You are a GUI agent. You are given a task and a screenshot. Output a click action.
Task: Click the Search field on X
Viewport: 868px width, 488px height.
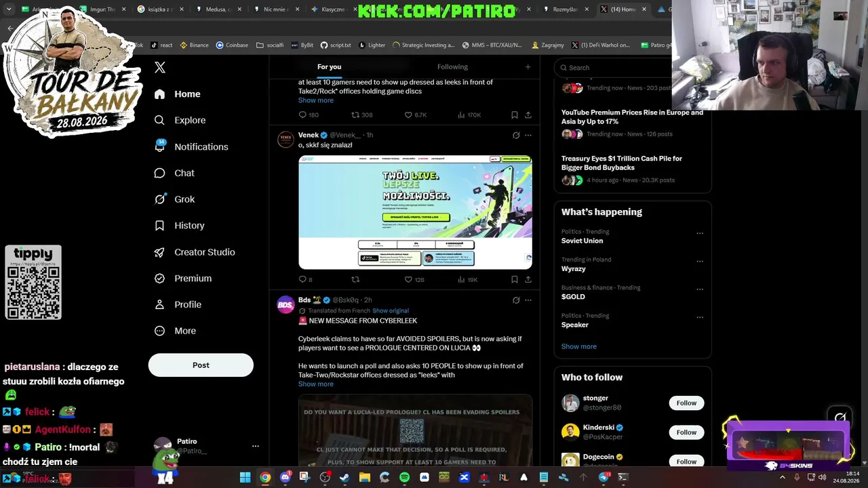pyautogui.click(x=614, y=67)
